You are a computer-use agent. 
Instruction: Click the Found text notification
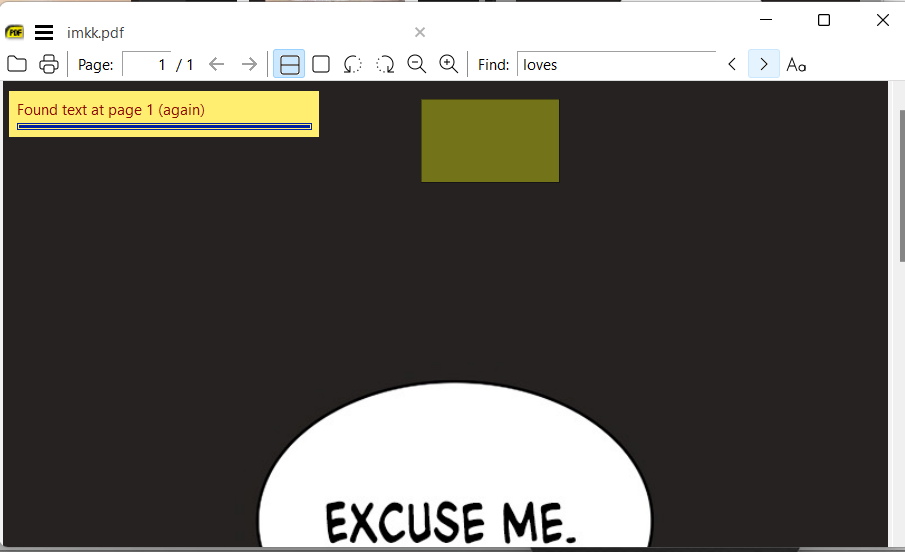[x=164, y=114]
